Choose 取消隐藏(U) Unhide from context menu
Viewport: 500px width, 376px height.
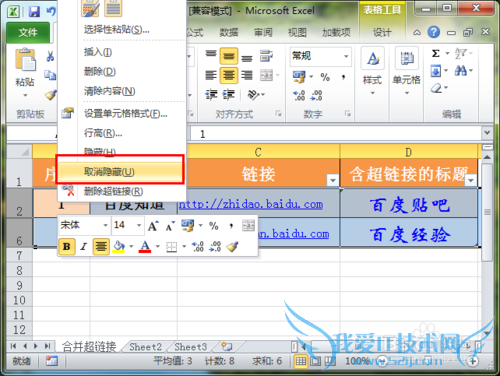pos(120,172)
